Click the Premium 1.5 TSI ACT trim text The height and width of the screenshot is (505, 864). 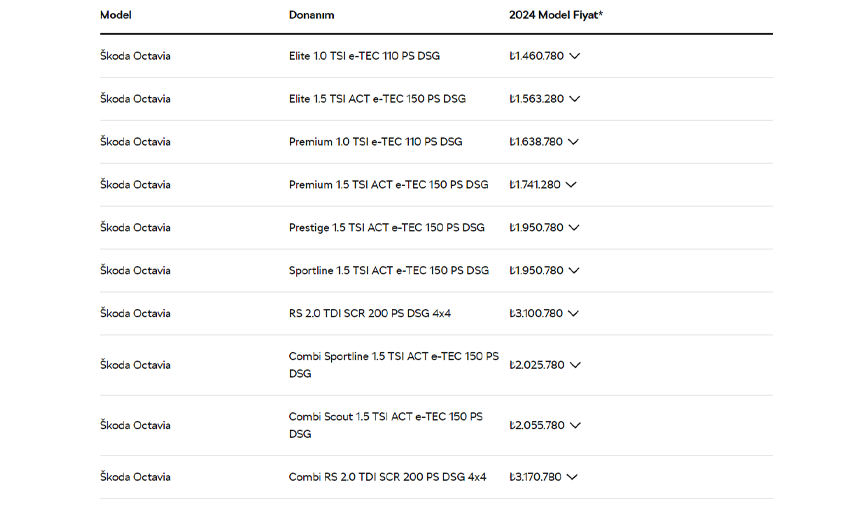[x=388, y=185]
